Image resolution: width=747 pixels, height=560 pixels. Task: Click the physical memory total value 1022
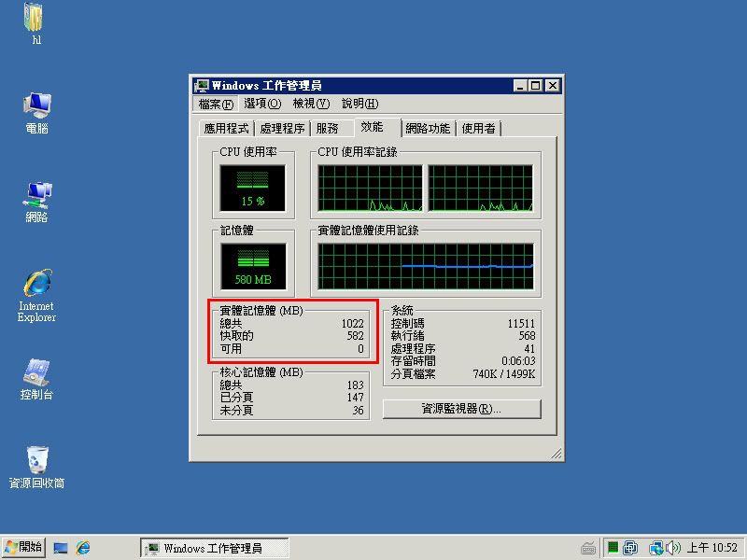[353, 324]
